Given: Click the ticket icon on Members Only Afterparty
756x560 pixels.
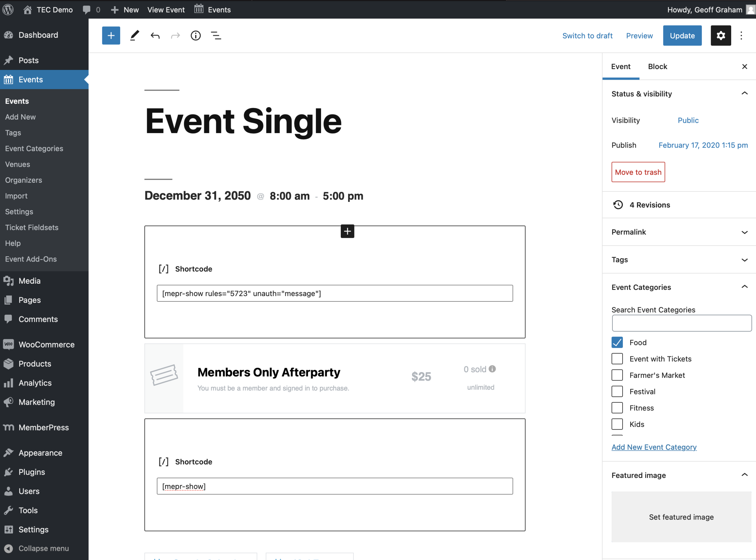Looking at the screenshot, I should click(164, 375).
